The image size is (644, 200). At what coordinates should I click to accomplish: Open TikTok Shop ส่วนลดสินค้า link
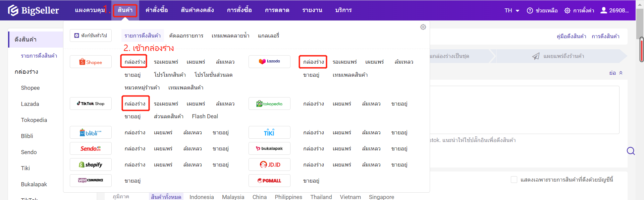coord(168,116)
